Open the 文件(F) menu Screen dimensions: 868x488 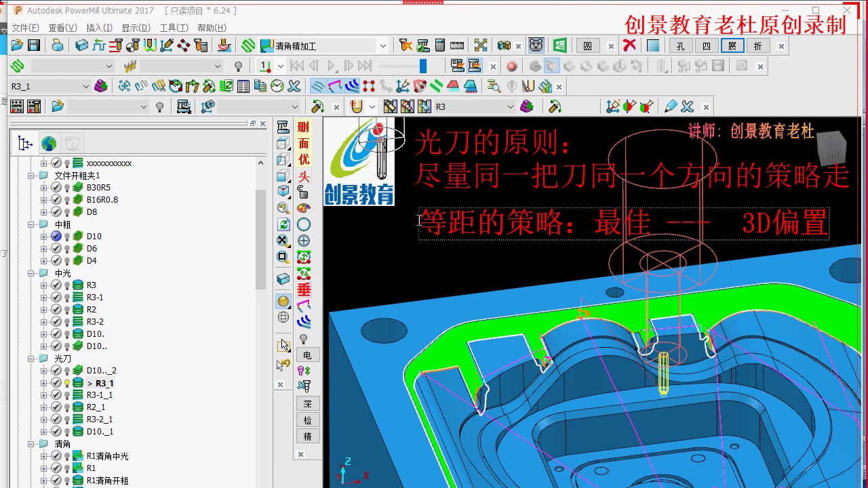tap(26, 28)
